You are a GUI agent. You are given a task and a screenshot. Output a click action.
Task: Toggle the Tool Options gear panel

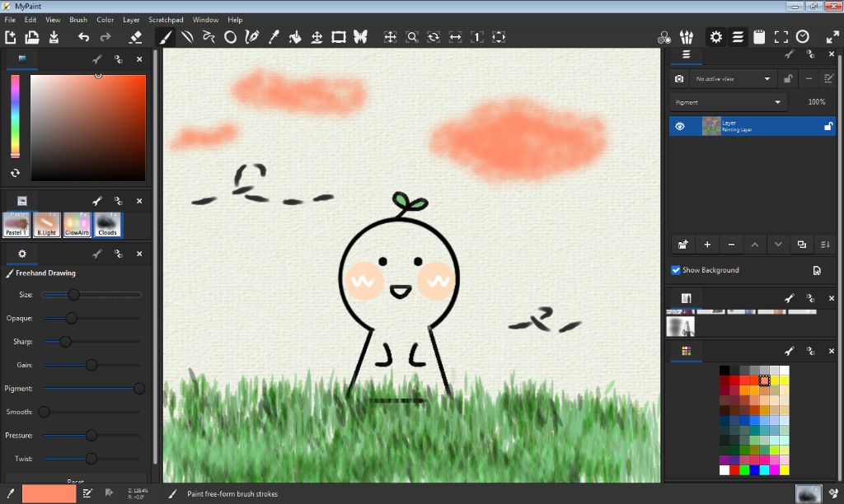716,37
